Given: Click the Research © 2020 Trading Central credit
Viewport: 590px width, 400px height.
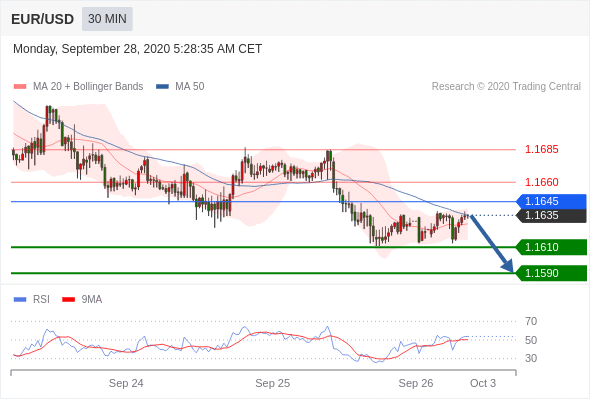Looking at the screenshot, I should tap(506, 87).
